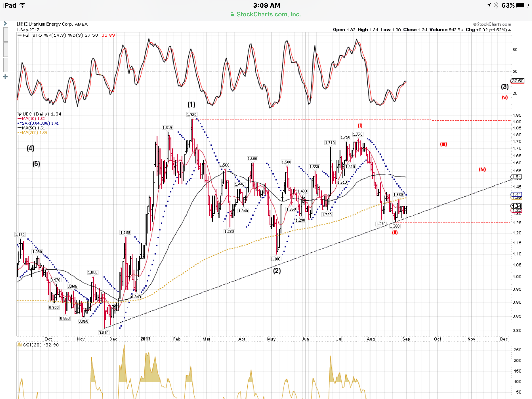
Task: Click the CCI(20) indicator panel icon
Action: click(x=19, y=345)
